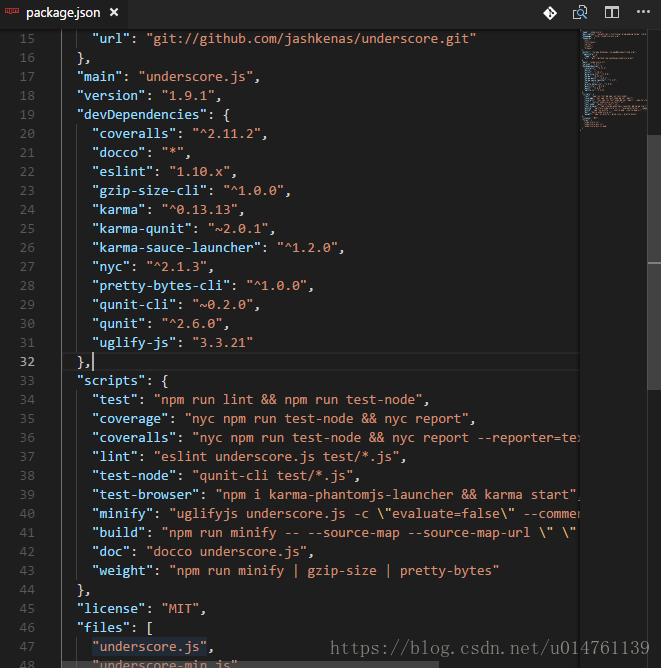The height and width of the screenshot is (668, 661).
Task: Close the package.json tab
Action: click(x=114, y=12)
